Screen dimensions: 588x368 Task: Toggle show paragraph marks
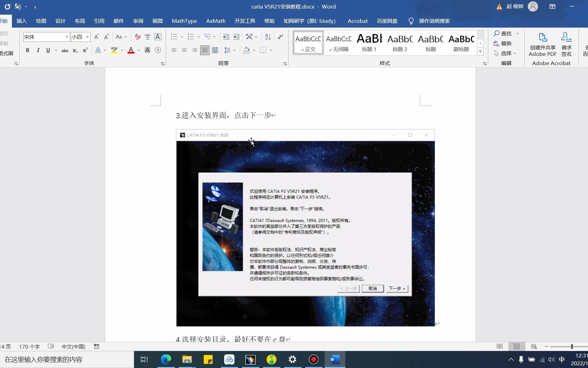(280, 37)
